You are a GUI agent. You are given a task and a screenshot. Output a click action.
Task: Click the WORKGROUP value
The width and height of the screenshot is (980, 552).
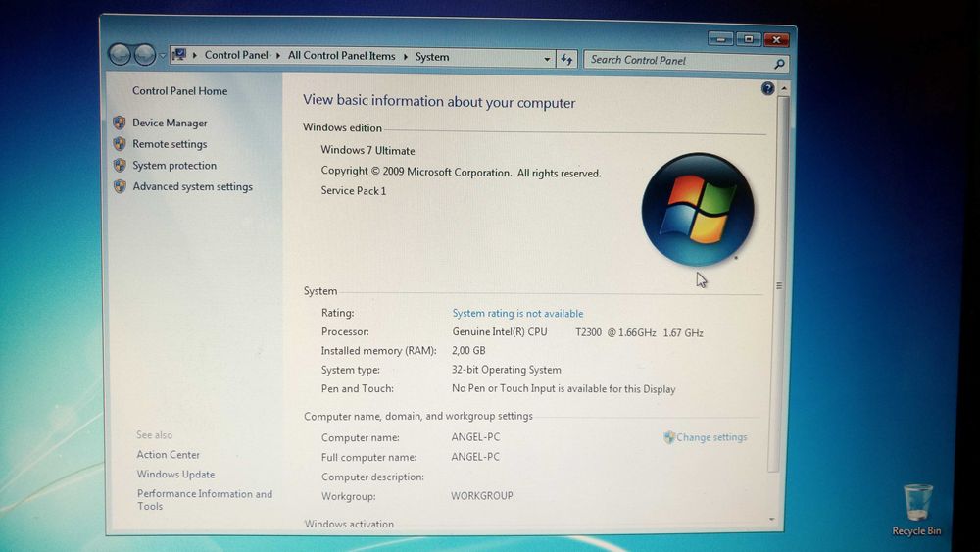click(x=482, y=496)
